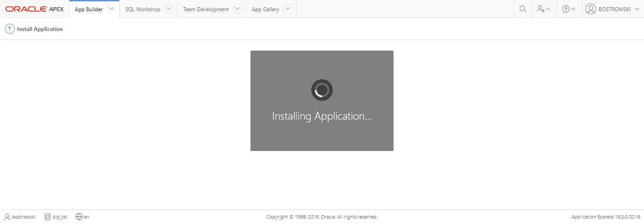
Task: Open the App Builder tab
Action: click(89, 9)
